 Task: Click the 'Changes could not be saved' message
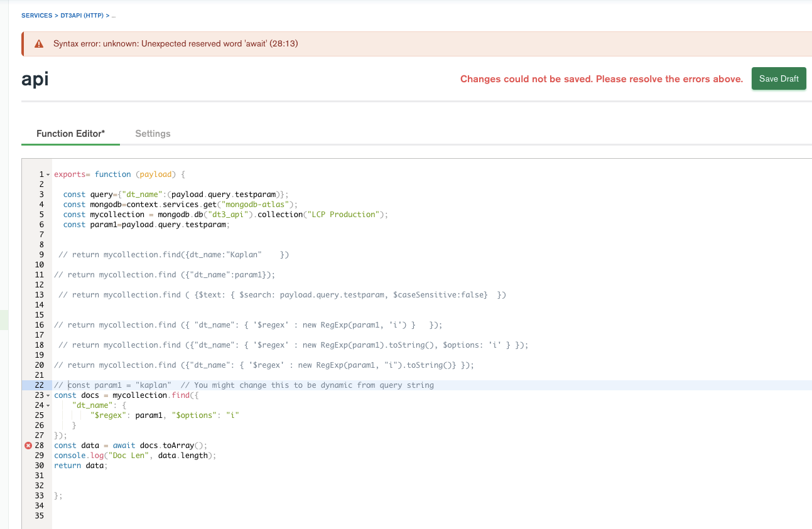[601, 79]
